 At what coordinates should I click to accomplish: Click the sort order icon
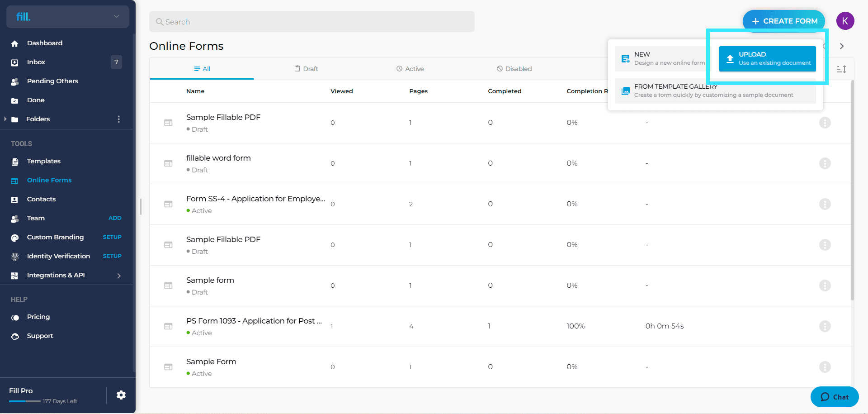pyautogui.click(x=841, y=69)
